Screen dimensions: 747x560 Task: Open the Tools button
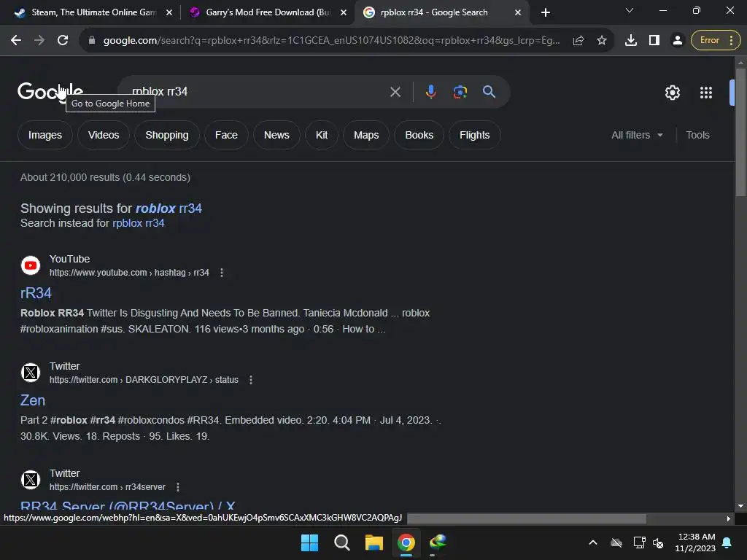697,135
